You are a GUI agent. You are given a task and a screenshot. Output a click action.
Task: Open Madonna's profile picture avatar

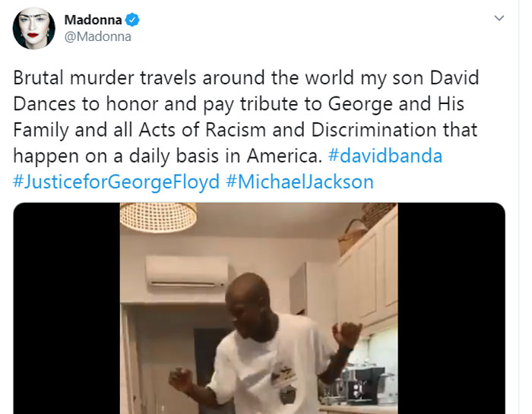34,28
